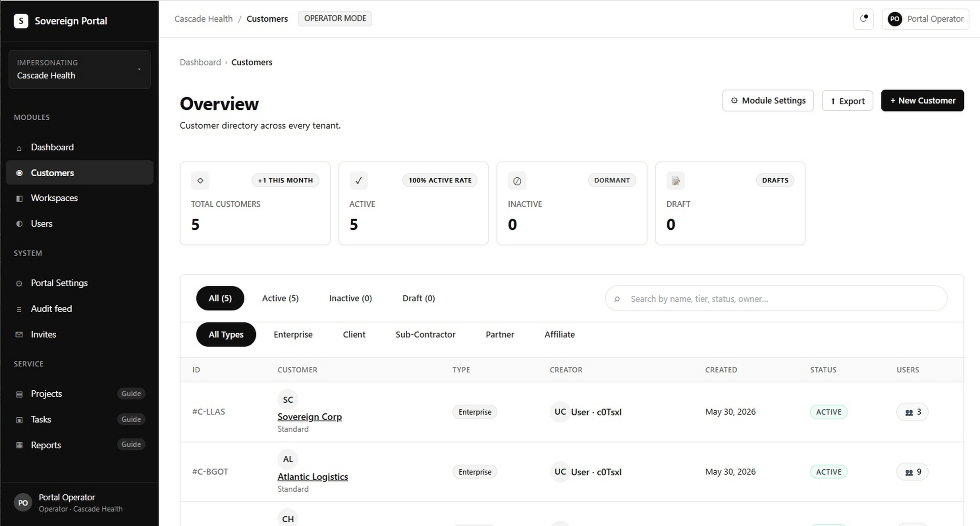
Task: Click the note icon on the Draft card
Action: pos(676,181)
